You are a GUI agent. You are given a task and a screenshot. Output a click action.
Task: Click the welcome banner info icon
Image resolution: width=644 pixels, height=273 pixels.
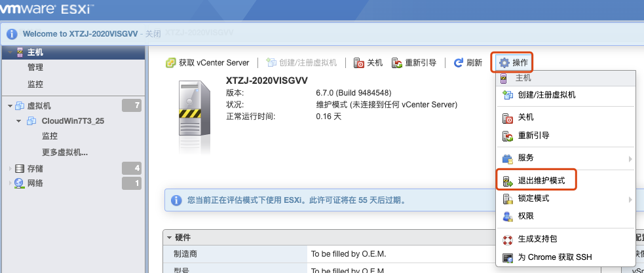(12, 33)
